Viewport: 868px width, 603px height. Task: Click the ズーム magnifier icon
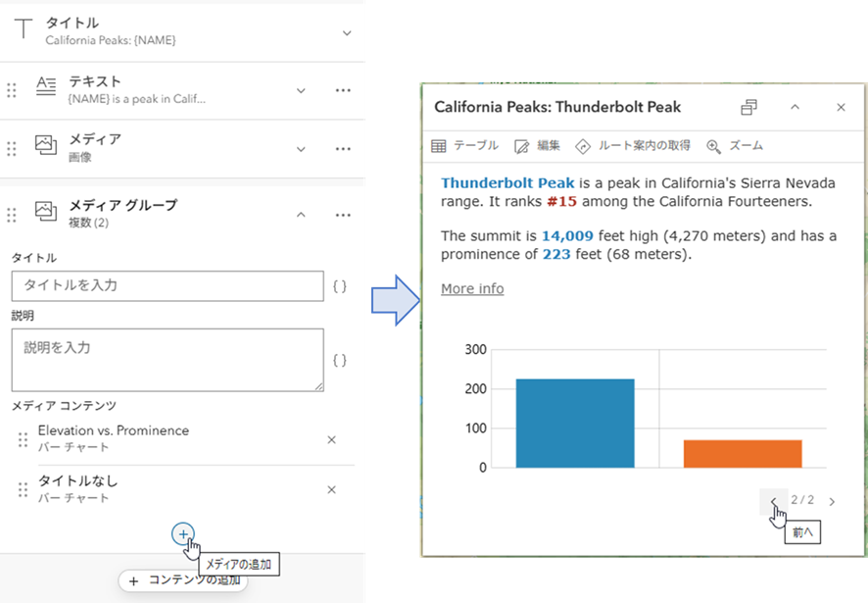coord(713,146)
